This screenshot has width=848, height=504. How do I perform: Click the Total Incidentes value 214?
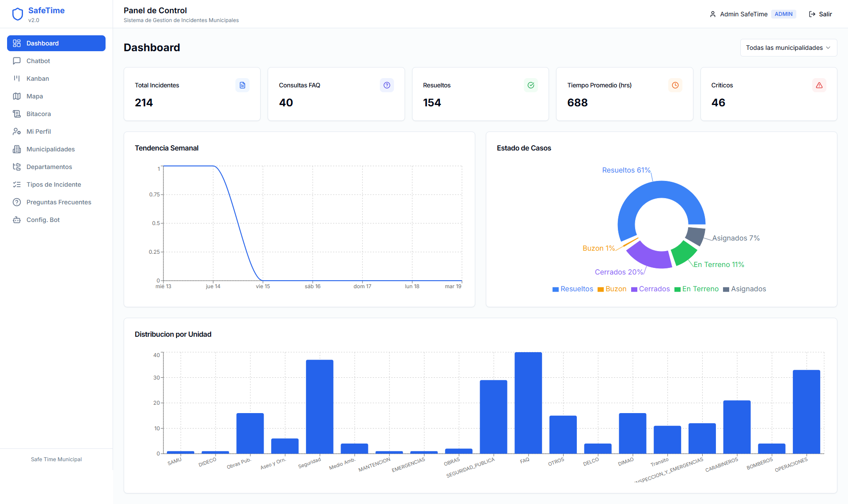144,102
